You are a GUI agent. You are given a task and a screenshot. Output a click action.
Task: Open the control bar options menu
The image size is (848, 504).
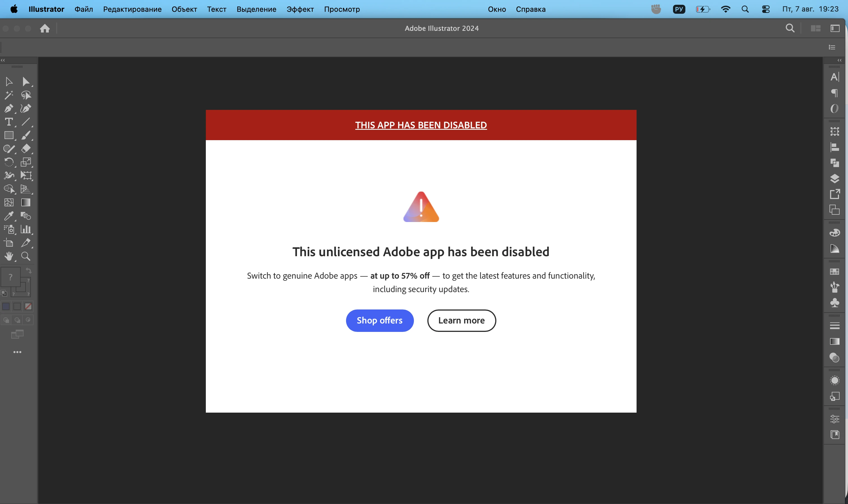pos(832,47)
